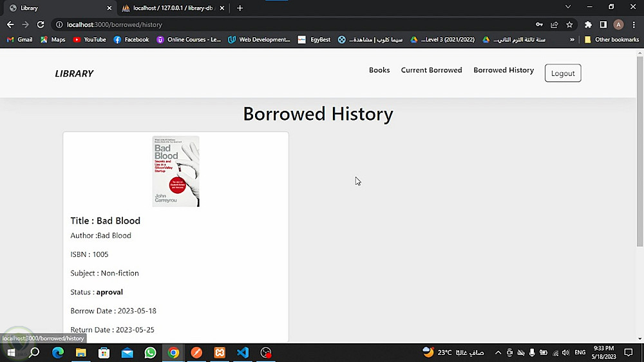This screenshot has height=362, width=644.
Task: Close the Library tab
Action: point(109,8)
